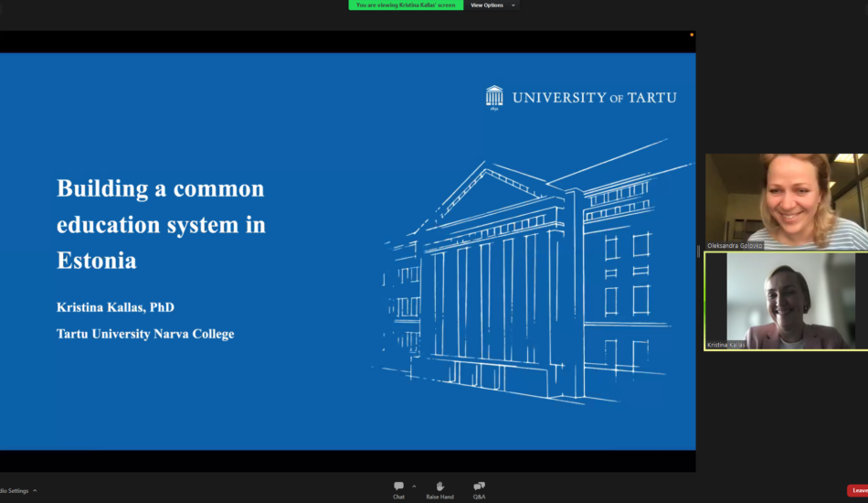The image size is (868, 503).
Task: Open the View Options dropdown arrow
Action: 513,5
